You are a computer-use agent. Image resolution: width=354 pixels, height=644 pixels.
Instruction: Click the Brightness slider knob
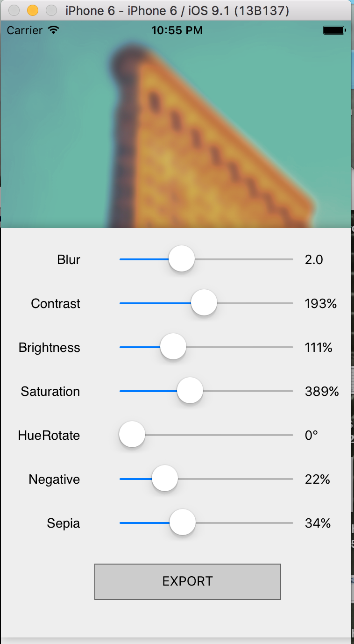point(173,347)
